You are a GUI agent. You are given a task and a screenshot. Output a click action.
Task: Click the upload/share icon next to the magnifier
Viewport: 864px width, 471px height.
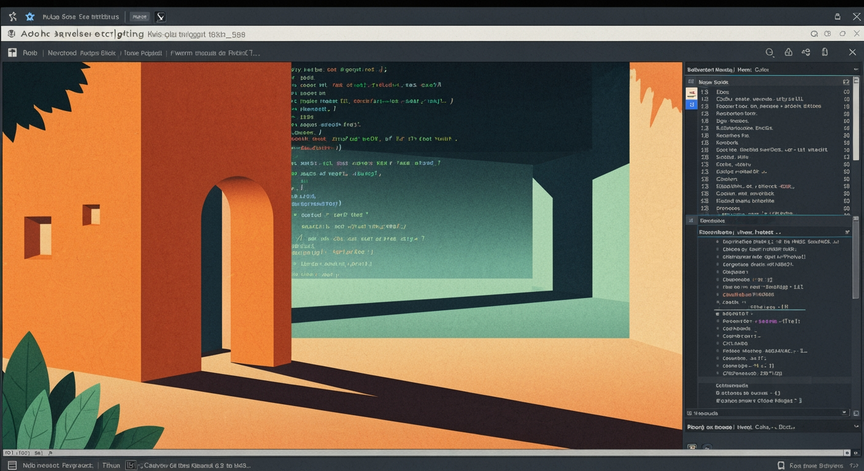tap(789, 52)
